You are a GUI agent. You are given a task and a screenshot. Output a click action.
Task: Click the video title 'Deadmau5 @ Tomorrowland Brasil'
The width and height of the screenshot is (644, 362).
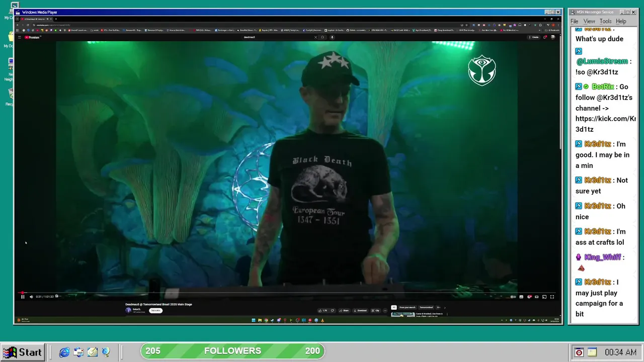(x=158, y=304)
